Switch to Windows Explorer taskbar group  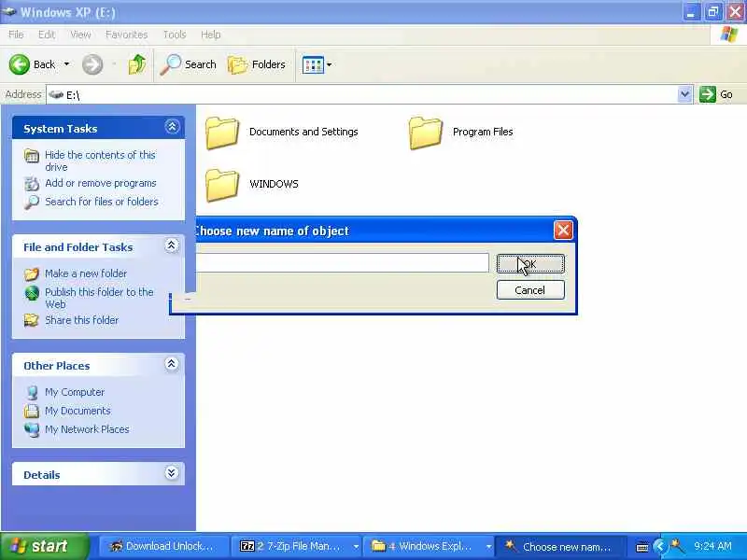(x=428, y=546)
